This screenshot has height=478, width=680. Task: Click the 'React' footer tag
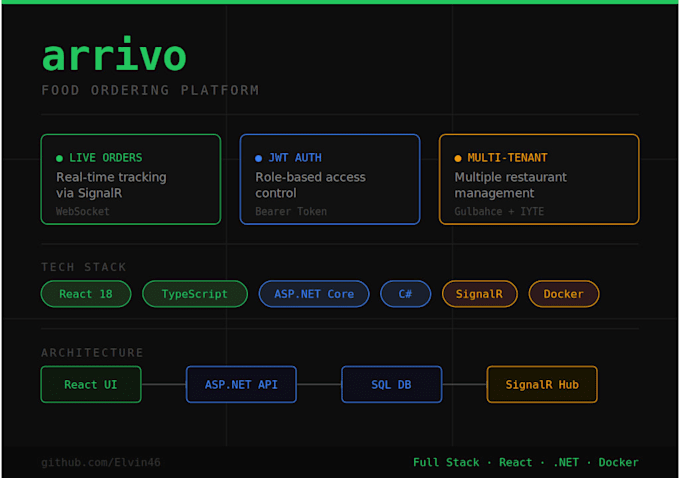[x=515, y=462]
